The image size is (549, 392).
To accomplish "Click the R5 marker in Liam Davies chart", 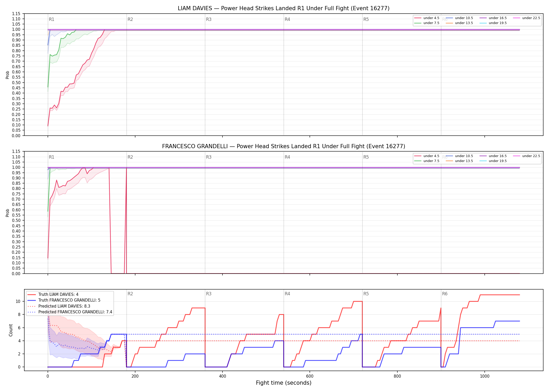I will [x=366, y=19].
